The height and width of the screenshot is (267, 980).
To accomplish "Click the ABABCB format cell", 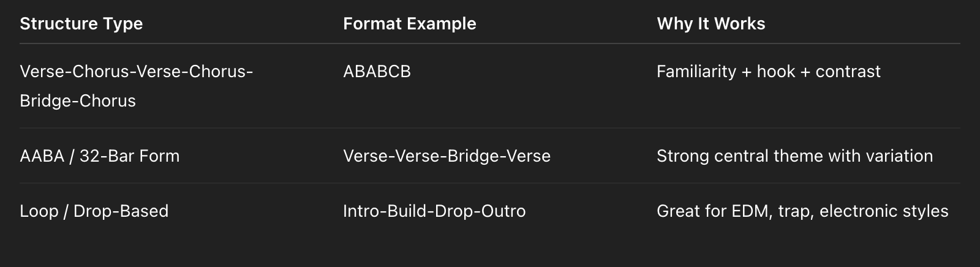I will (377, 72).
